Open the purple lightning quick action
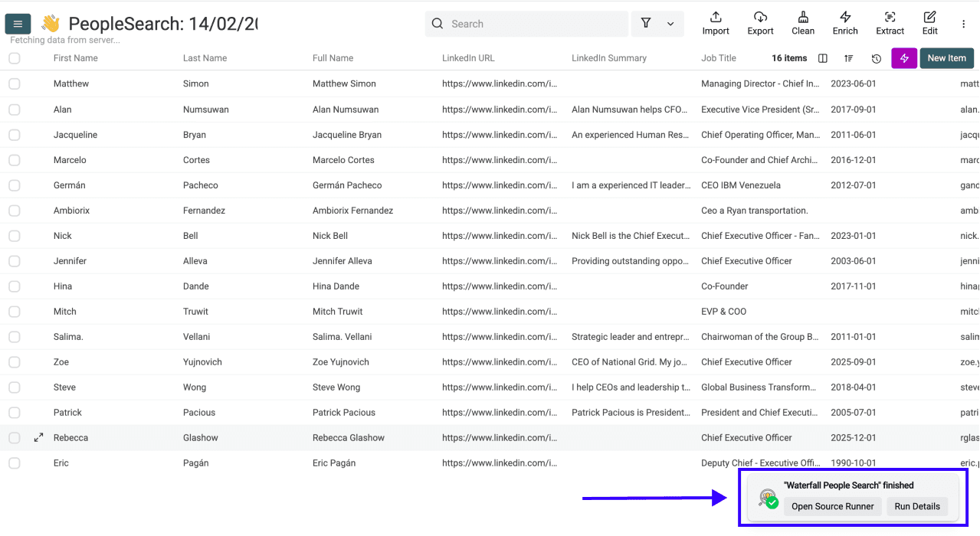The width and height of the screenshot is (980, 536). click(x=903, y=57)
